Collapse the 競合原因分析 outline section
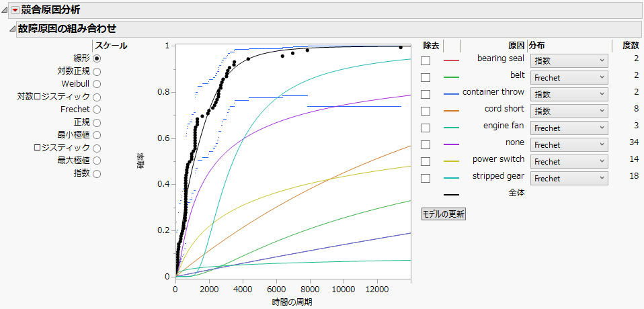The height and width of the screenshot is (309, 644). point(5,10)
